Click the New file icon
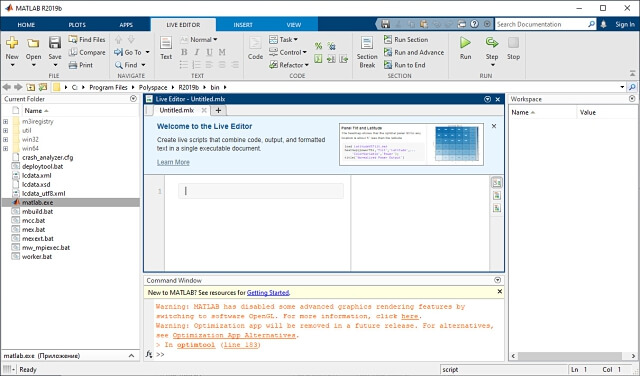The height and width of the screenshot is (376, 640). [12, 42]
